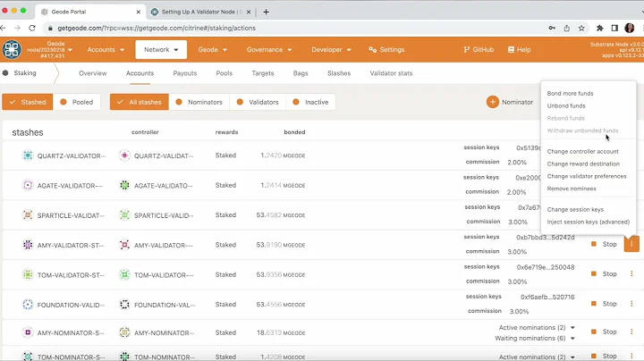Open Settings in the header
Screen dimensions: 644x361
tap(386, 50)
